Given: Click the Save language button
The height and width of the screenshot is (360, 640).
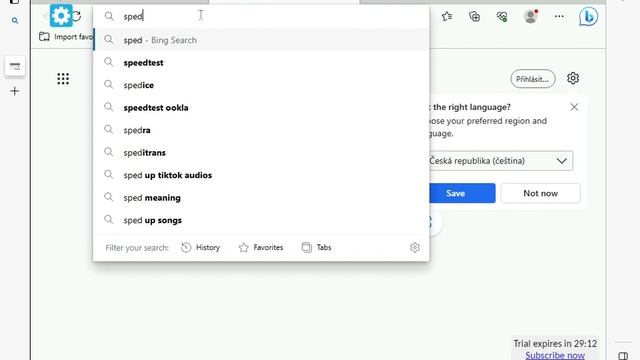Looking at the screenshot, I should (461, 193).
